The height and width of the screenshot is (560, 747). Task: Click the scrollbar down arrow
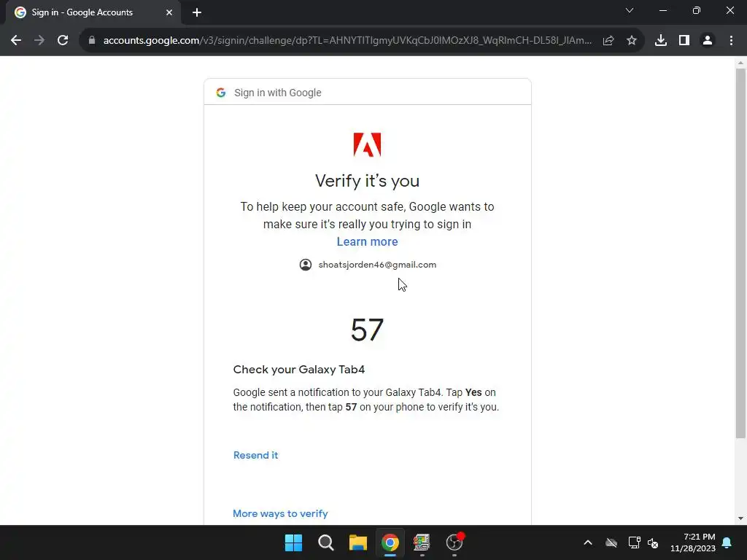coord(740,518)
